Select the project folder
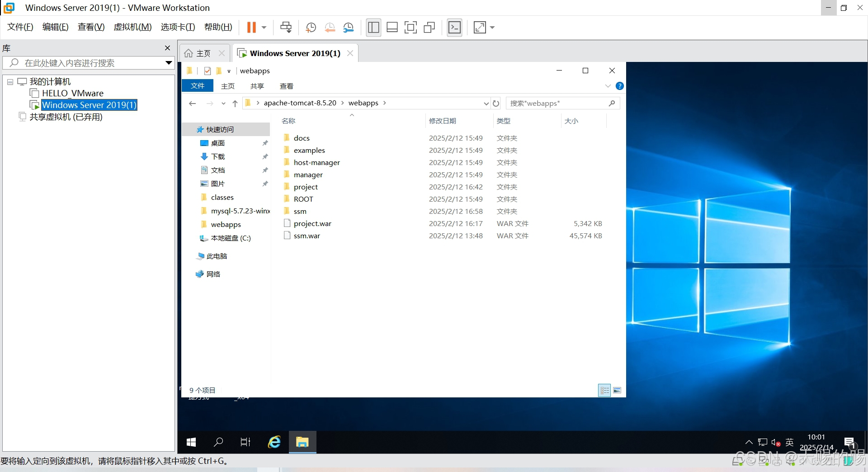This screenshot has height=472, width=868. (x=306, y=187)
